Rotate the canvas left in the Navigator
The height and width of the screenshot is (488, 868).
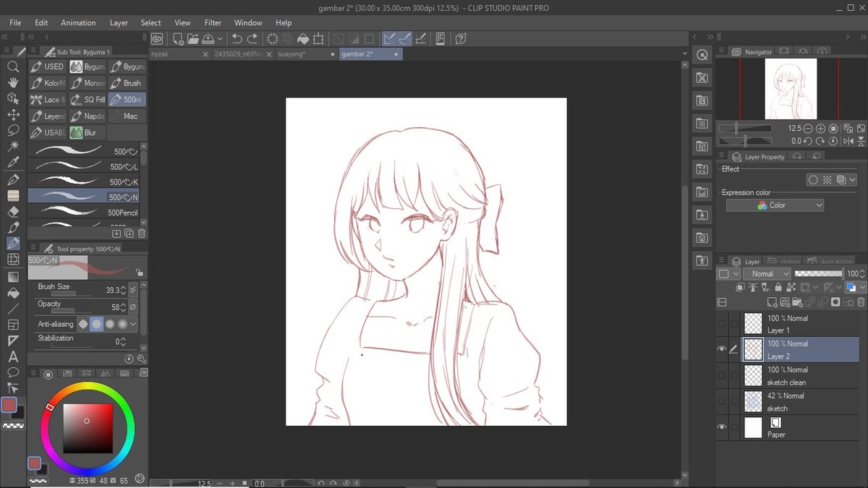point(808,141)
